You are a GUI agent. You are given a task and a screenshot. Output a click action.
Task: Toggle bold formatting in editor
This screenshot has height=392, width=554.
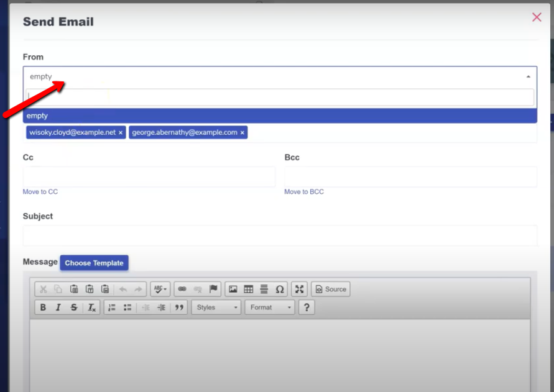tap(43, 308)
